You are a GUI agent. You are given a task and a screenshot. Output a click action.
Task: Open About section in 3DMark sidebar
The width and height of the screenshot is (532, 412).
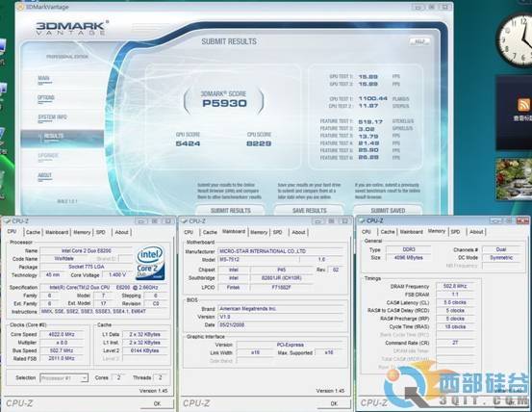[x=44, y=175]
